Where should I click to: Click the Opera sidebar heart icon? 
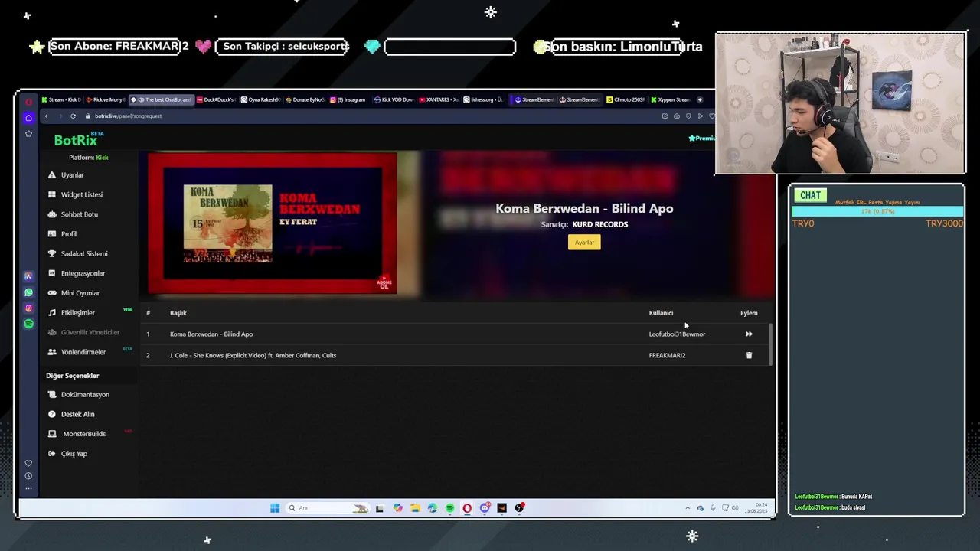[28, 463]
